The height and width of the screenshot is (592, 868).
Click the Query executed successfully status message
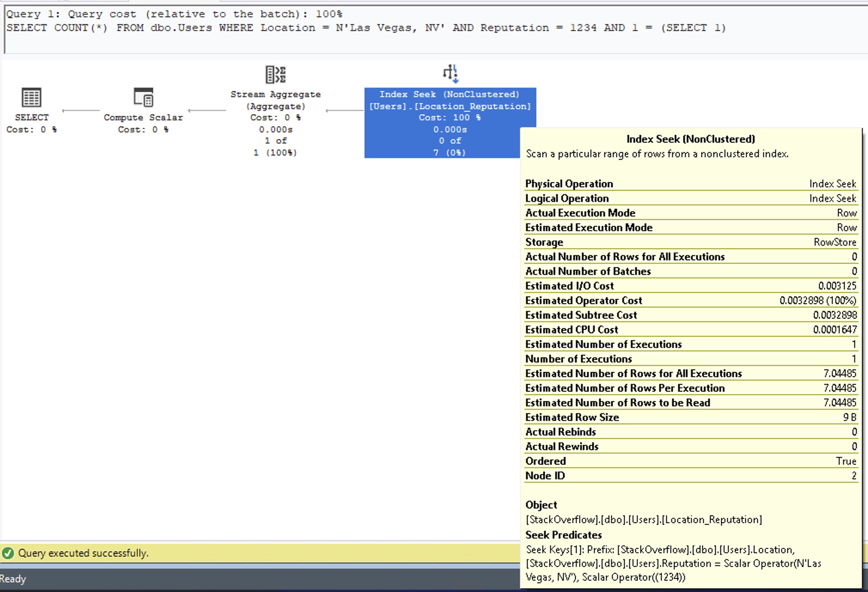tap(83, 553)
